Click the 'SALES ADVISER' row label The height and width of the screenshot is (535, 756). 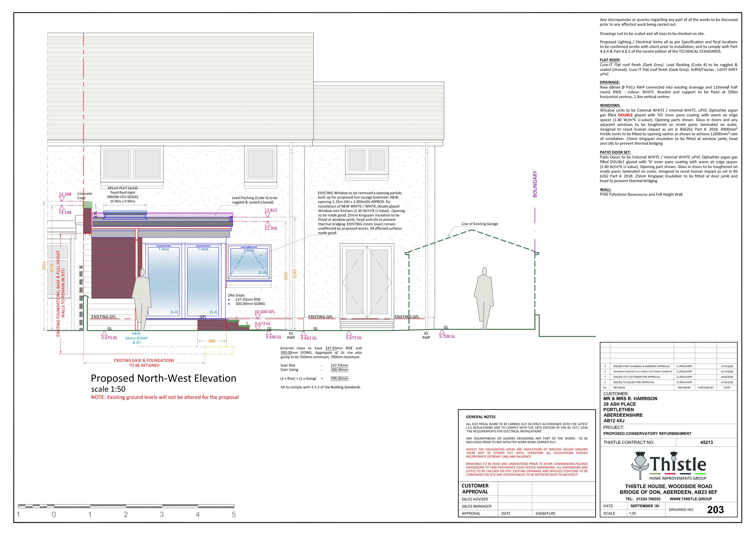(475, 499)
